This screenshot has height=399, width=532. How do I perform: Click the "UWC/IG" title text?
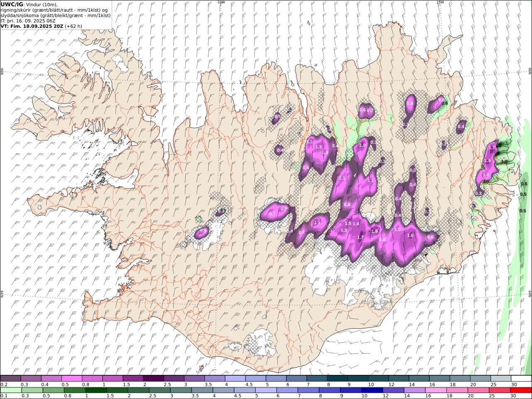click(x=12, y=4)
